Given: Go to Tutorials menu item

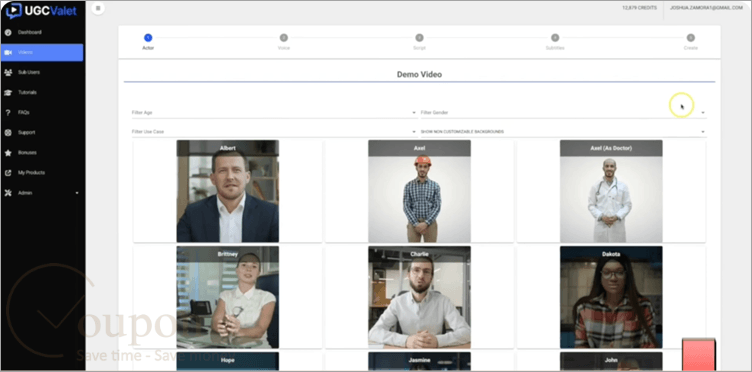Looking at the screenshot, I should coord(42,93).
